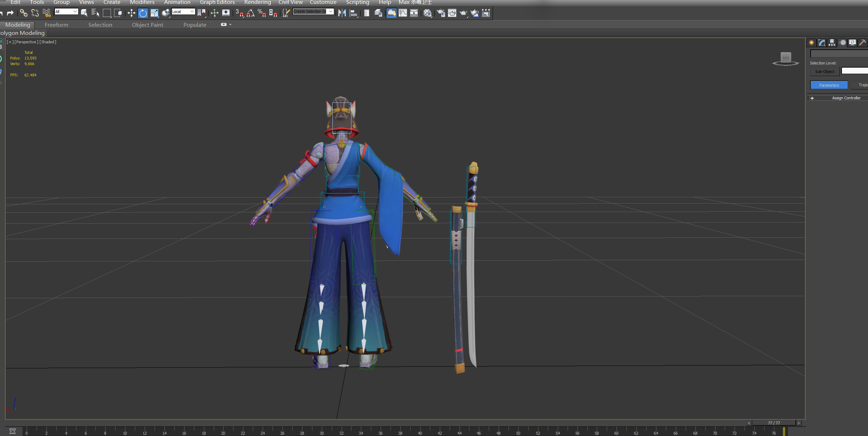This screenshot has width=868, height=436.
Task: Activate Select and Scale tool
Action: click(154, 13)
